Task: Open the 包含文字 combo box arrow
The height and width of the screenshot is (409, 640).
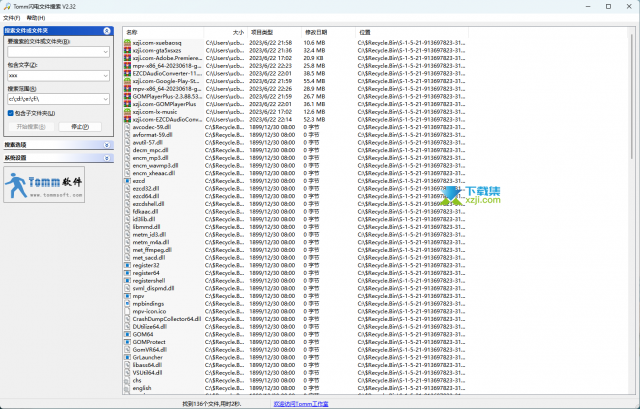Action: (x=105, y=76)
